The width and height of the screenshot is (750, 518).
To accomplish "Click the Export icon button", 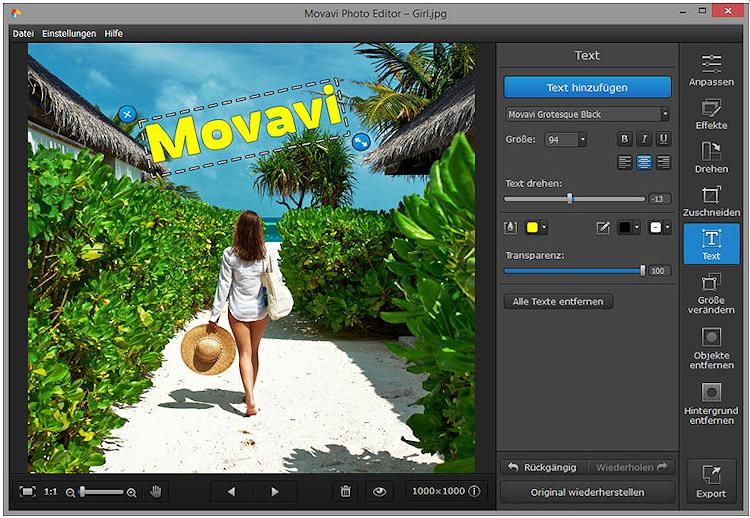I will [x=711, y=481].
